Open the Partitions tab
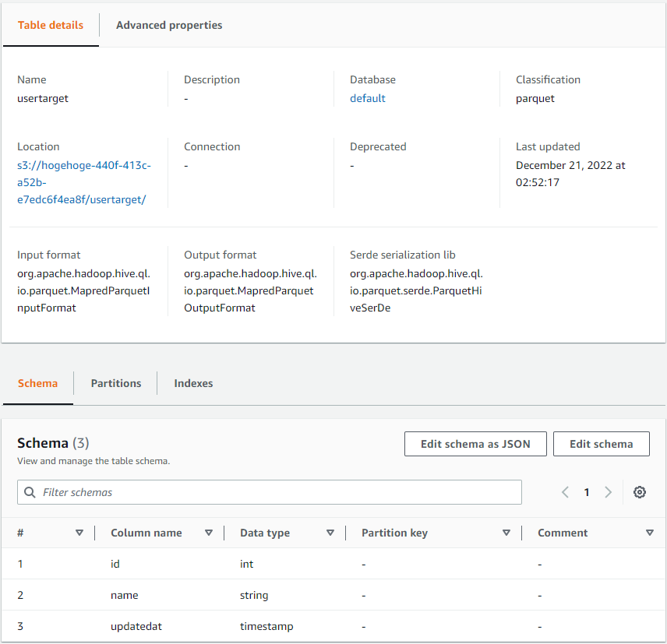 (115, 383)
